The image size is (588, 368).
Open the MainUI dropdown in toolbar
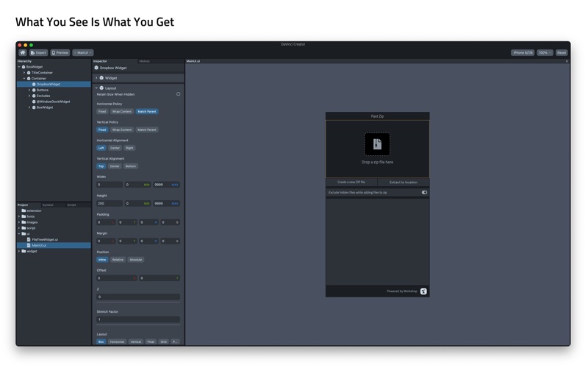click(83, 53)
